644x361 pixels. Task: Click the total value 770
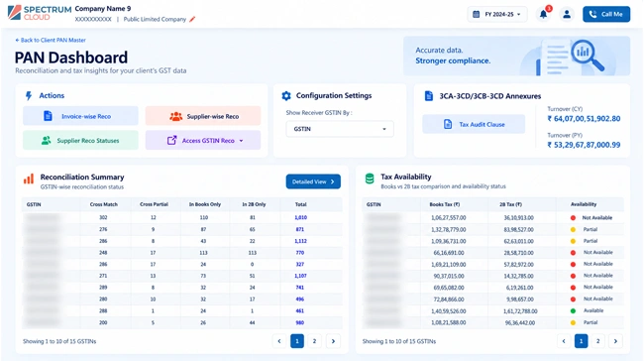click(x=300, y=253)
